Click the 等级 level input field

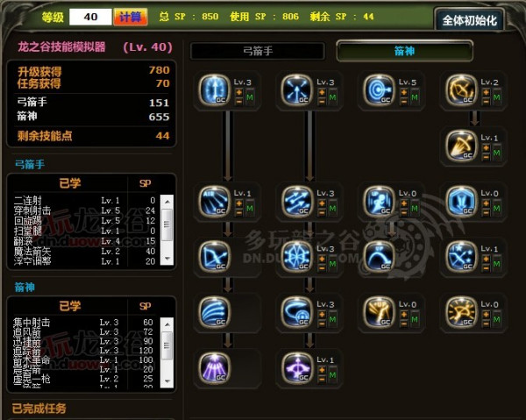(90, 17)
